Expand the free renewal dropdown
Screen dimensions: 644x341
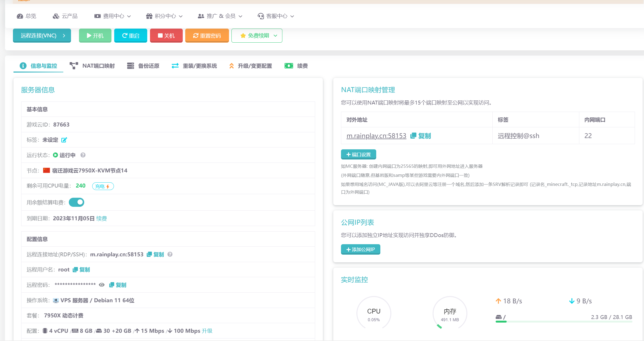pyautogui.click(x=257, y=36)
